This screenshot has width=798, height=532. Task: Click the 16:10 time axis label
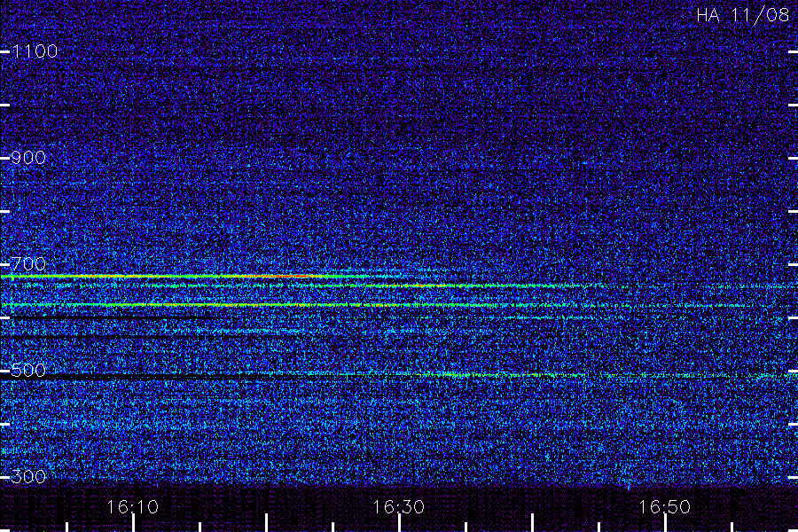[133, 507]
